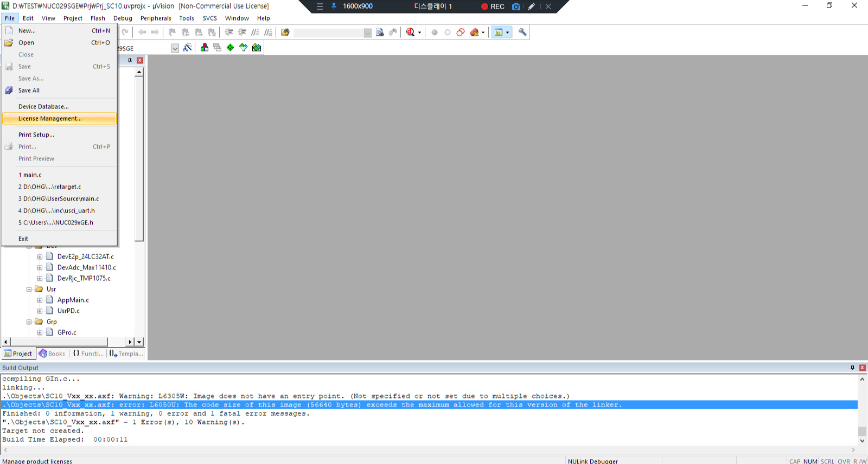Click the Enable/Disable Breakpoint hollow circle icon
868x464 pixels.
pyautogui.click(x=448, y=32)
